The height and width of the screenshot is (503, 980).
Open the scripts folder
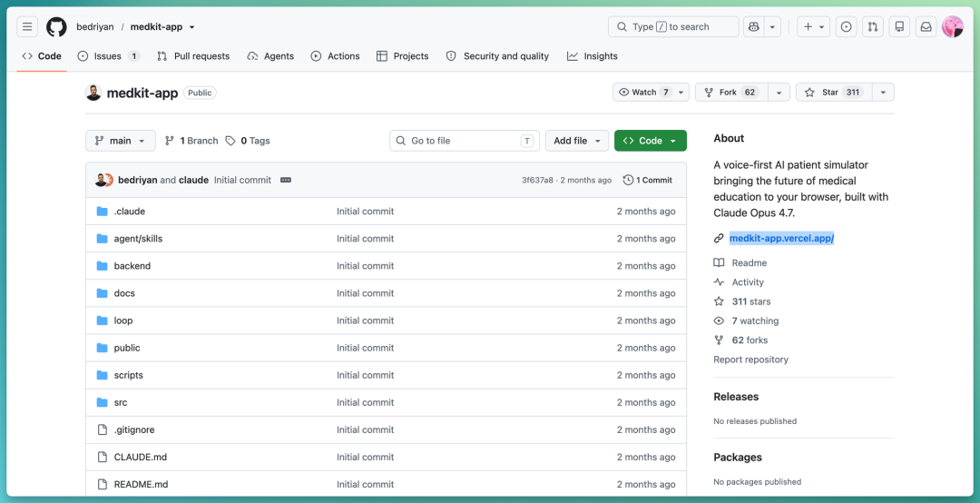point(128,375)
